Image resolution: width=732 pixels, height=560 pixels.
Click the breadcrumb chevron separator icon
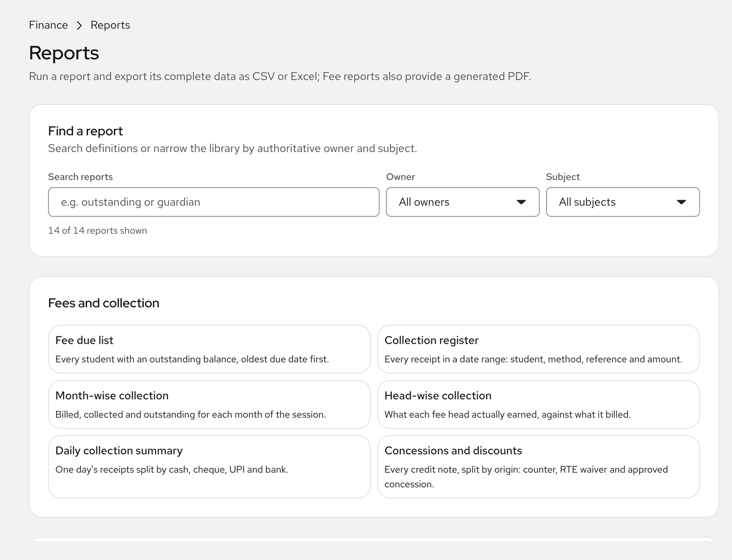pyautogui.click(x=79, y=25)
